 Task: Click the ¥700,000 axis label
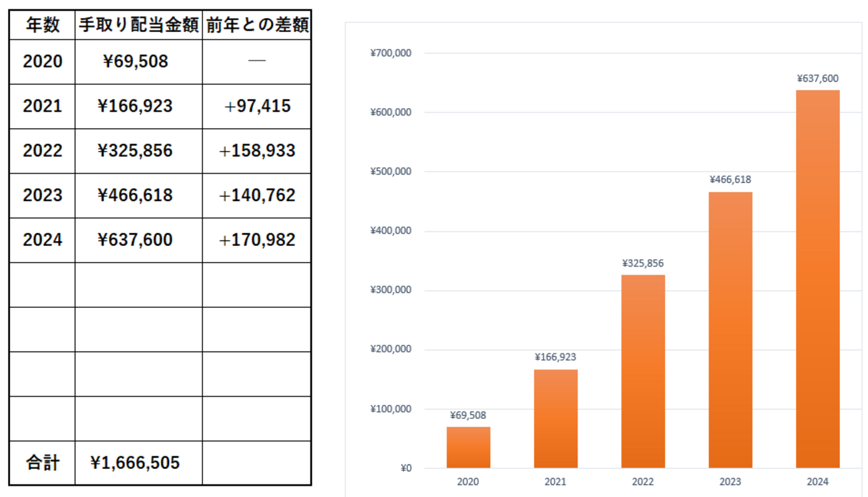click(x=392, y=53)
